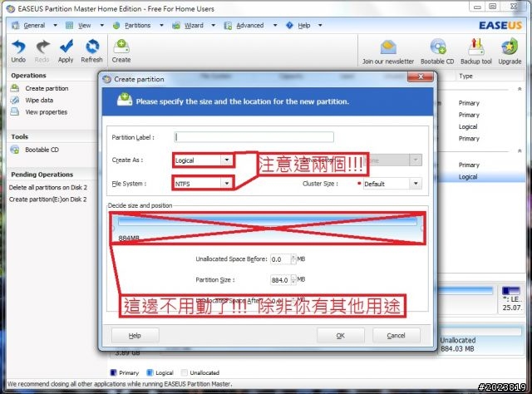The height and width of the screenshot is (394, 532).
Task: Click the View properties link in Operations
Action: click(x=47, y=112)
